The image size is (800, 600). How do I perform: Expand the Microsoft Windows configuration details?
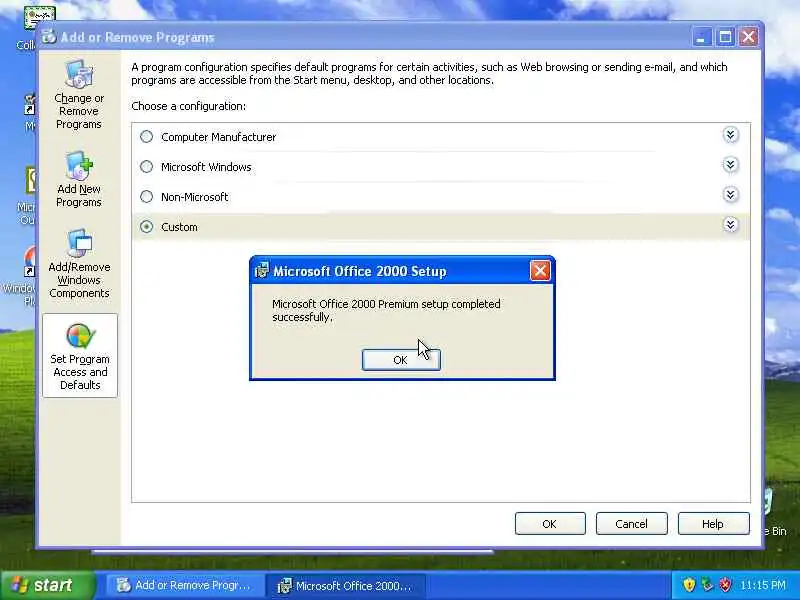point(730,165)
